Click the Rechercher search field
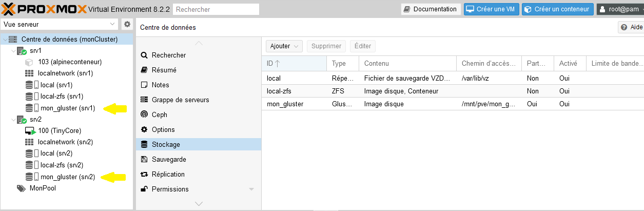The height and width of the screenshot is (211, 644). [216, 9]
